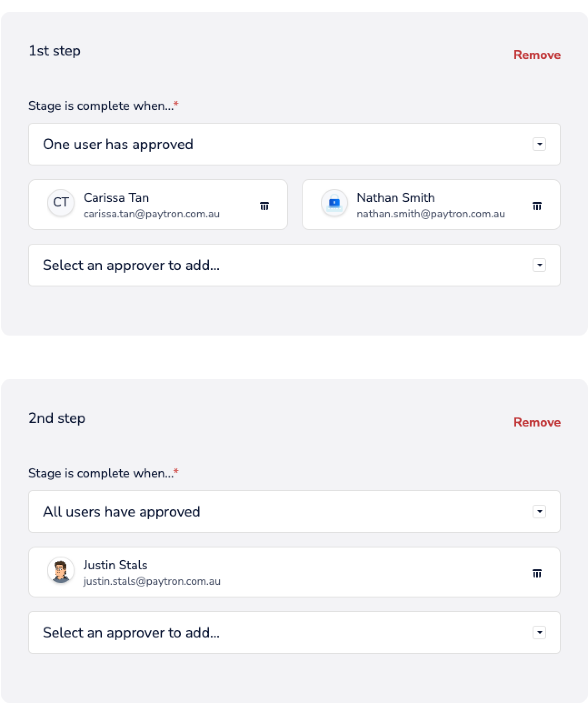The width and height of the screenshot is (588, 713).
Task: Remove the 2nd step
Action: (x=537, y=422)
